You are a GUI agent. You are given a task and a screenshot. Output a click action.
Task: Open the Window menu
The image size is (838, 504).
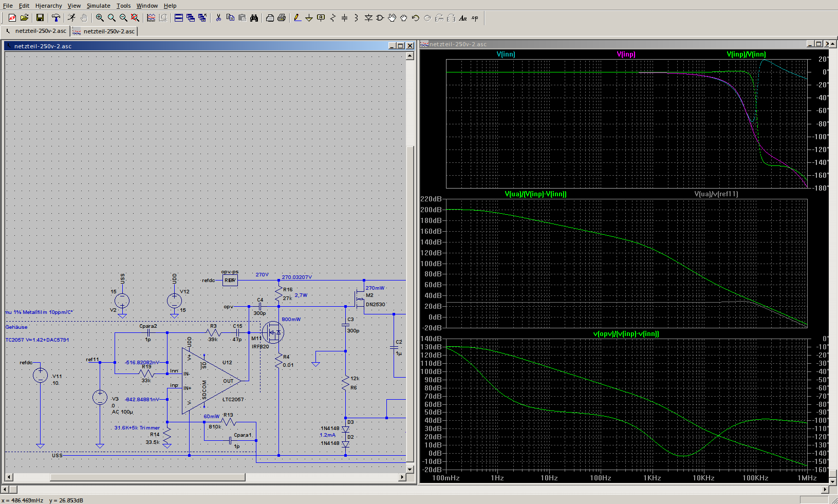pos(147,6)
